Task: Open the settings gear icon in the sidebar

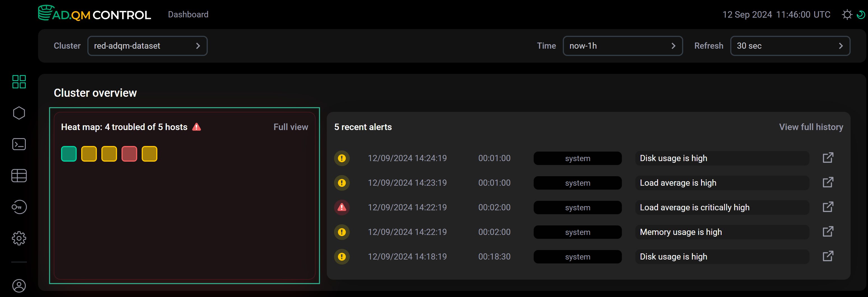Action: pos(19,238)
